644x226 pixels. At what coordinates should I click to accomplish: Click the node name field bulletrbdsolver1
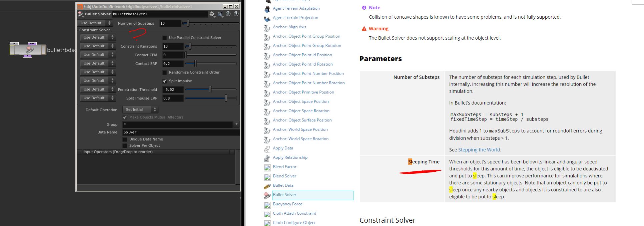point(159,14)
